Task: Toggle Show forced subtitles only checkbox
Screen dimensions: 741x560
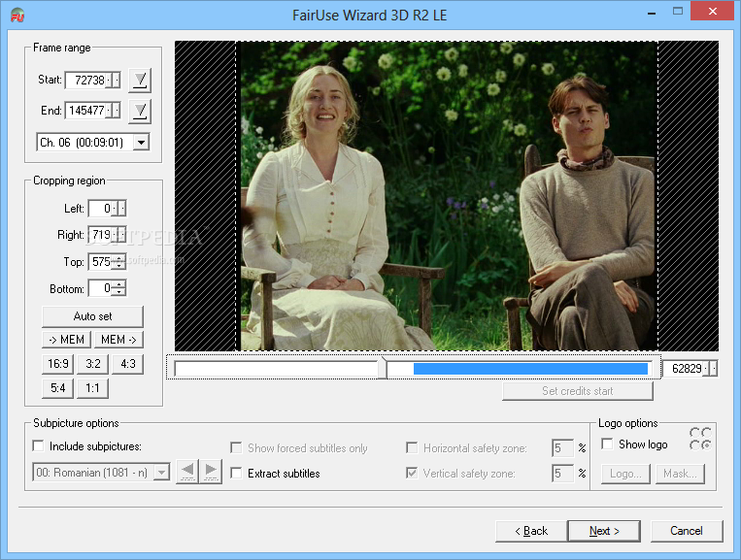Action: point(236,447)
